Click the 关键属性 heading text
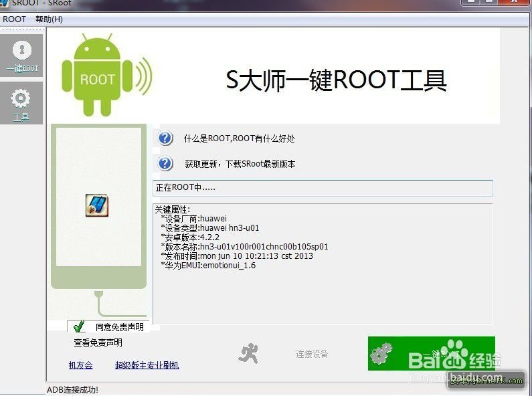Image resolution: width=532 pixels, height=396 pixels. coord(173,209)
